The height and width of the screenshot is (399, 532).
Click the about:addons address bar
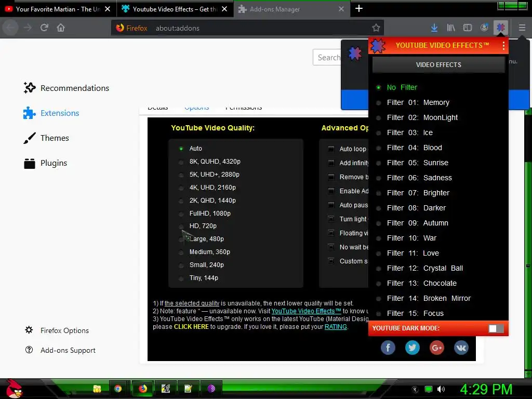248,28
